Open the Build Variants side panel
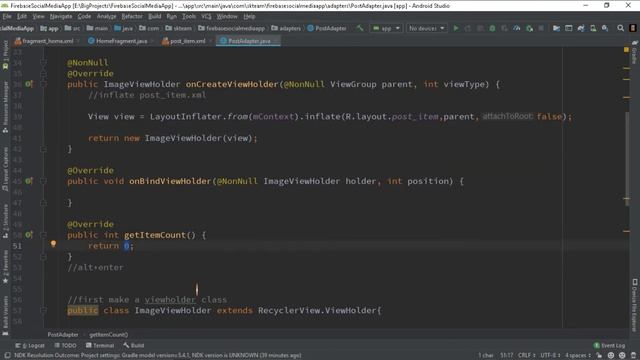640x360 pixels. pos(5,315)
